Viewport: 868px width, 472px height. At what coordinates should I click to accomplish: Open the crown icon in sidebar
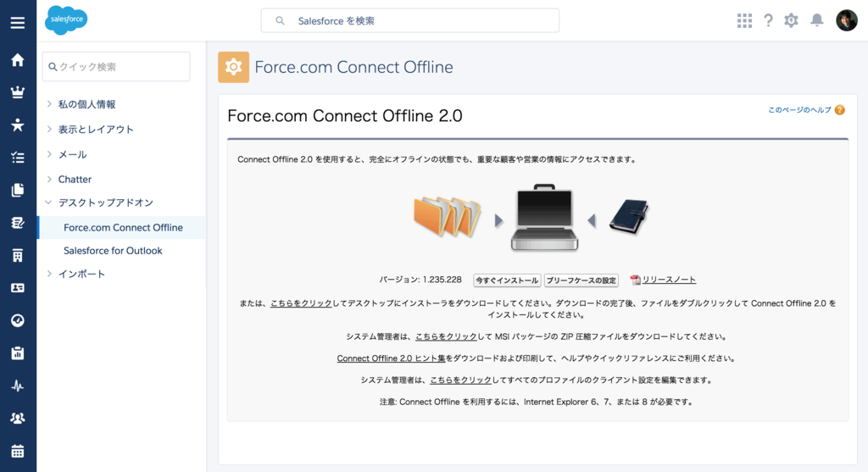[x=18, y=92]
